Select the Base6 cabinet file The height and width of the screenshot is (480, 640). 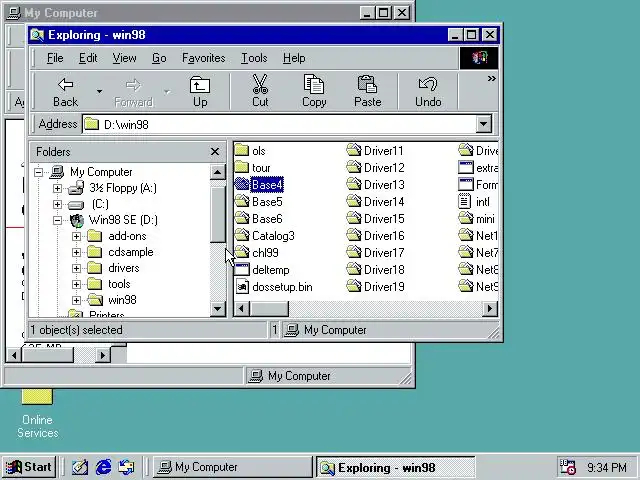[x=267, y=219]
